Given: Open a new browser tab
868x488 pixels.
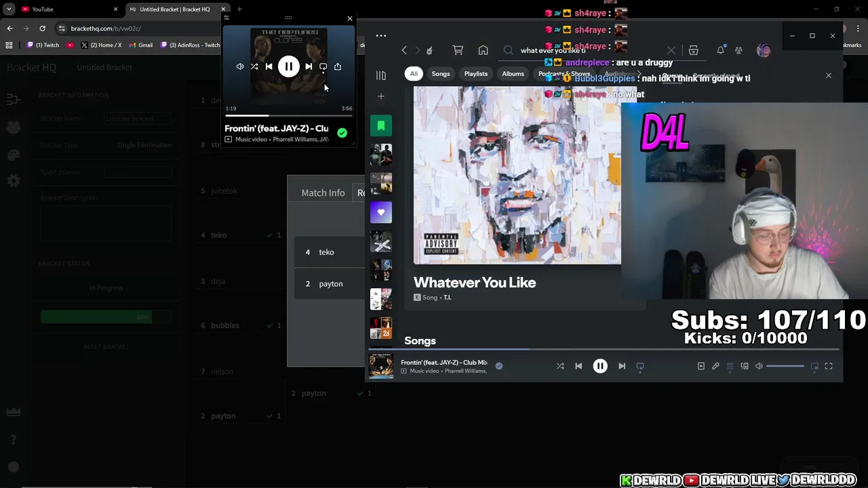Looking at the screenshot, I should pos(239,9).
